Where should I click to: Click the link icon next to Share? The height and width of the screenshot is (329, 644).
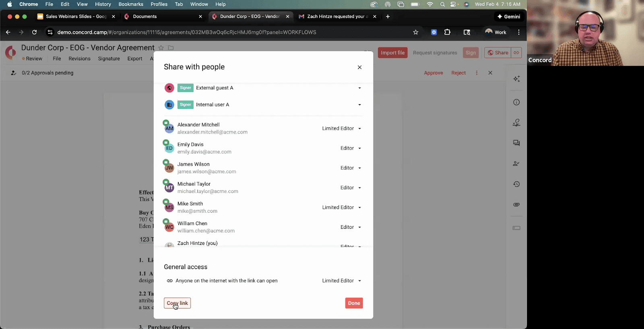516,53
